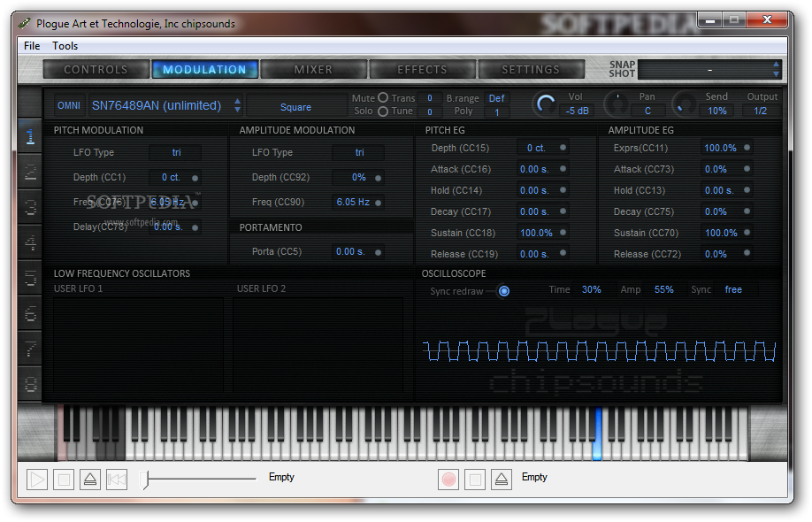Open the File menu
Viewport: 812px width, 522px height.
point(32,46)
